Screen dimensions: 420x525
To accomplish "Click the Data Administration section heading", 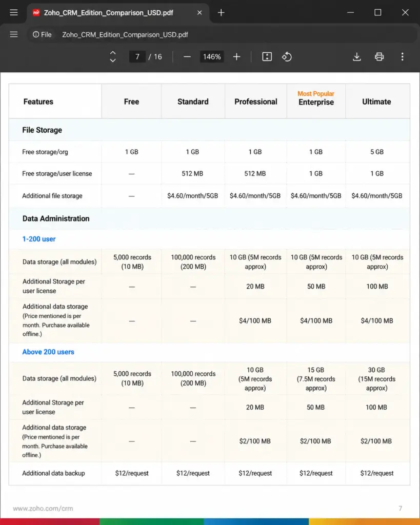I will tap(56, 218).
